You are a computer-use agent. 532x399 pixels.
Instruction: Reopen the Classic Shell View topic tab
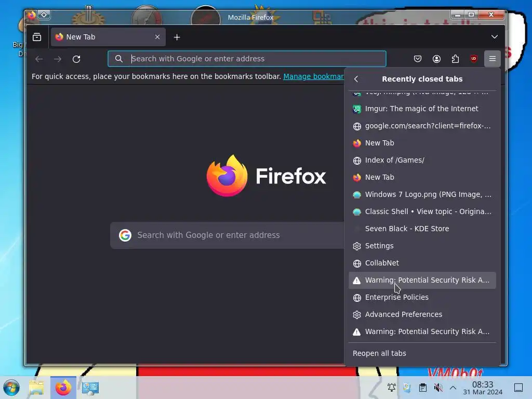point(422,211)
